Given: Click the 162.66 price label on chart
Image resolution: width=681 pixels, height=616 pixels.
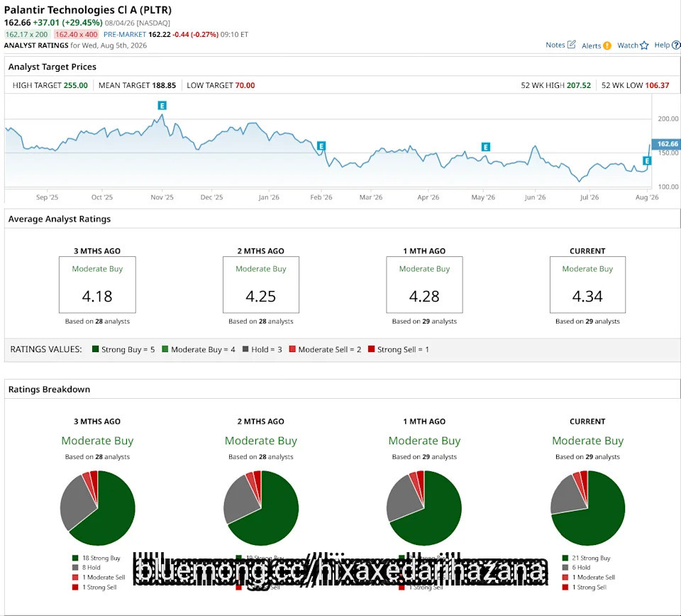Looking at the screenshot, I should (666, 144).
